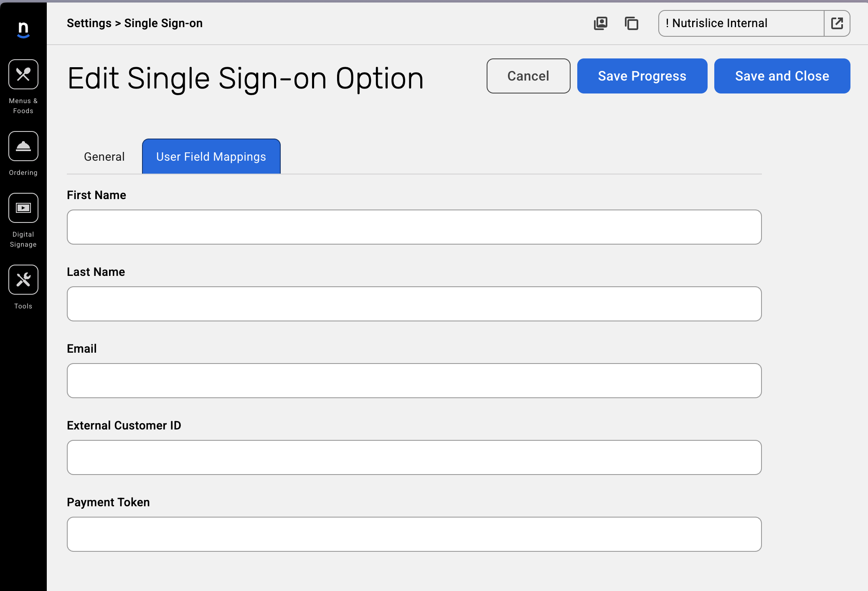
Task: Click the Save and Close button
Action: click(782, 76)
